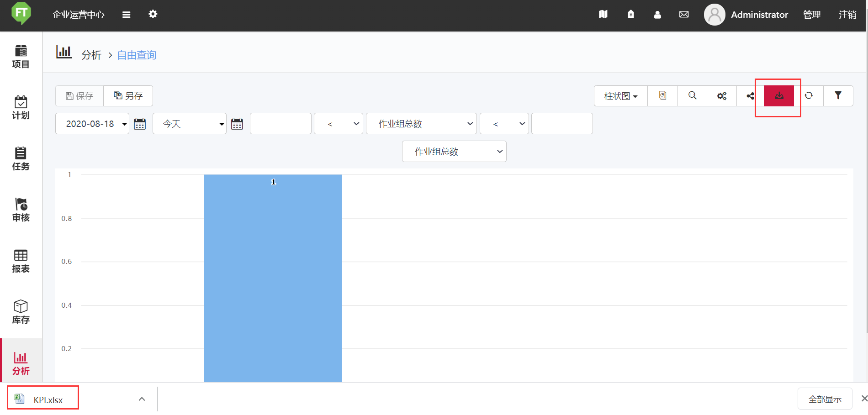Open the downloaded KPI.xlsx file
868x415 pixels.
tap(43, 399)
